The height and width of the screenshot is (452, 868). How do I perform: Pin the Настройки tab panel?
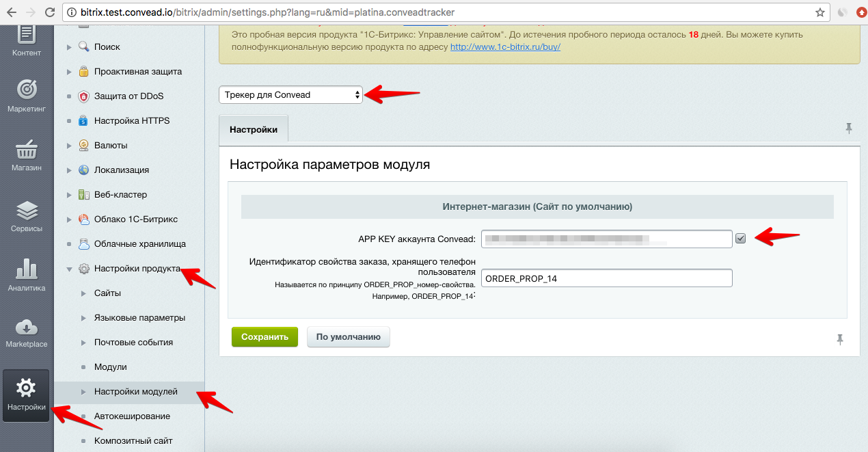(849, 128)
